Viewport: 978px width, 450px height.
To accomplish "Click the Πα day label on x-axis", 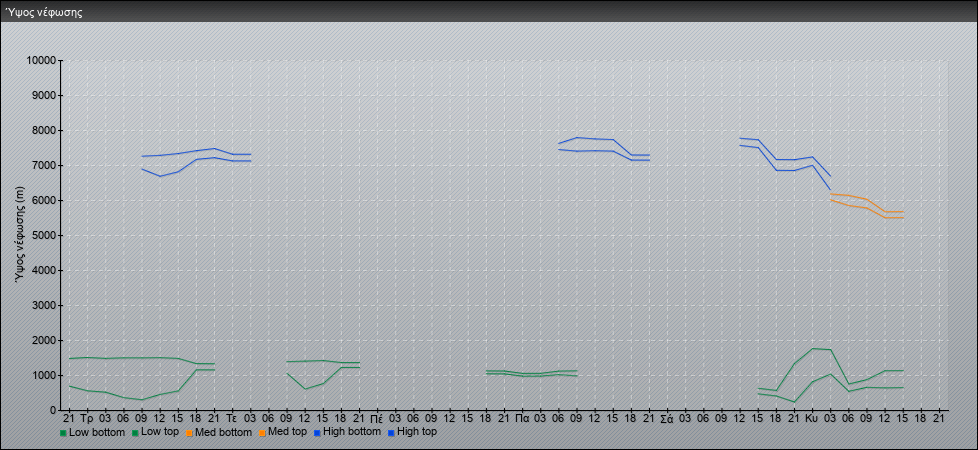I will coord(522,418).
